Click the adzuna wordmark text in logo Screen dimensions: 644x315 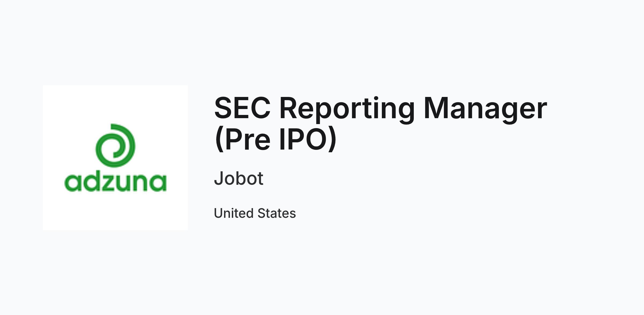tap(115, 182)
